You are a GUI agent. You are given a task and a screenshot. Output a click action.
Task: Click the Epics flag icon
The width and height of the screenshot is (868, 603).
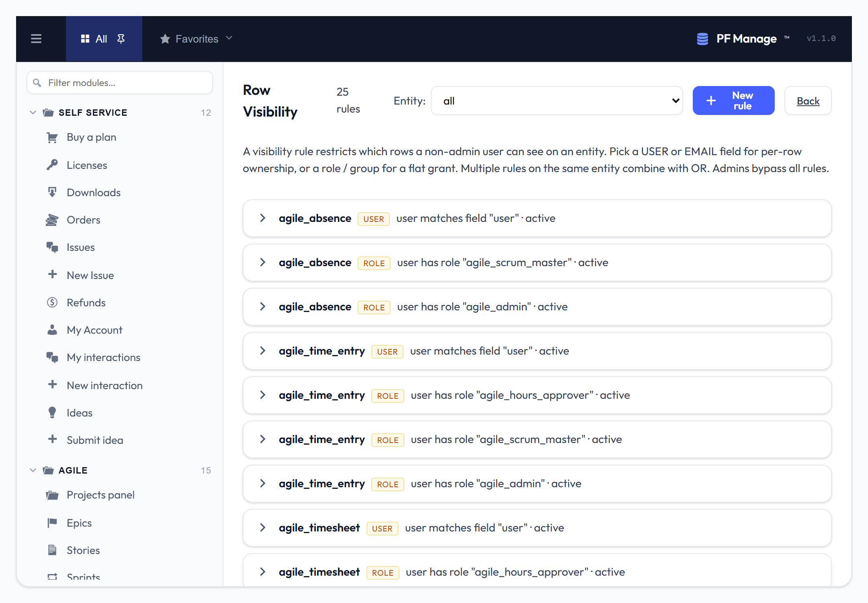(x=52, y=523)
